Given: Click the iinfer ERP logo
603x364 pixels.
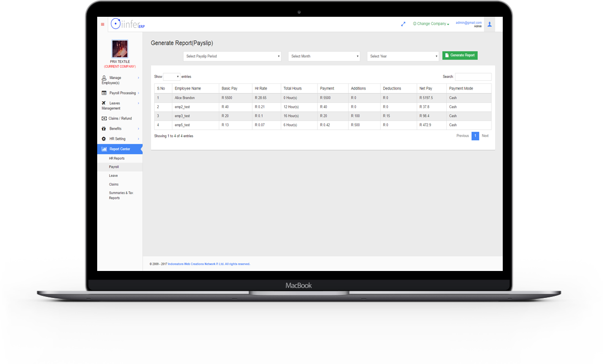Looking at the screenshot, I should pos(128,24).
